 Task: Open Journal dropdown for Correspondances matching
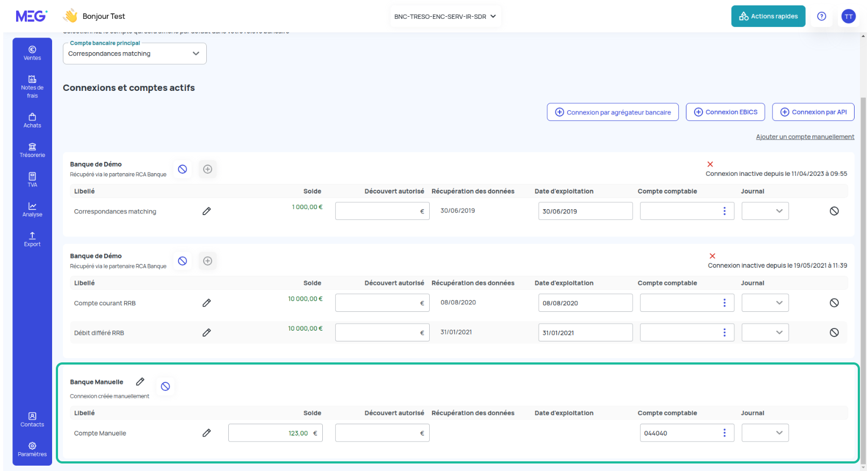pos(765,211)
